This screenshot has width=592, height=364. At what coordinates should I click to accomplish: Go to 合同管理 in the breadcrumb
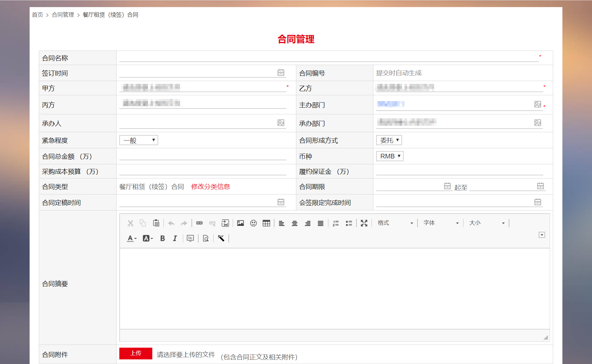click(63, 15)
